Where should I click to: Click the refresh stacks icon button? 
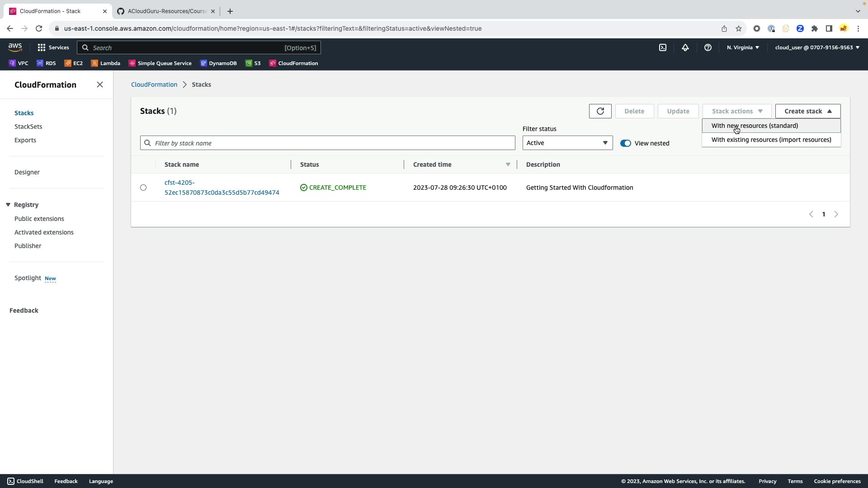600,111
